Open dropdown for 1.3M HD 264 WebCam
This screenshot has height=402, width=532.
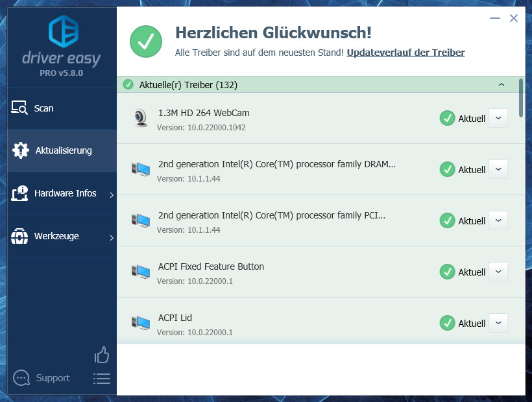[498, 118]
